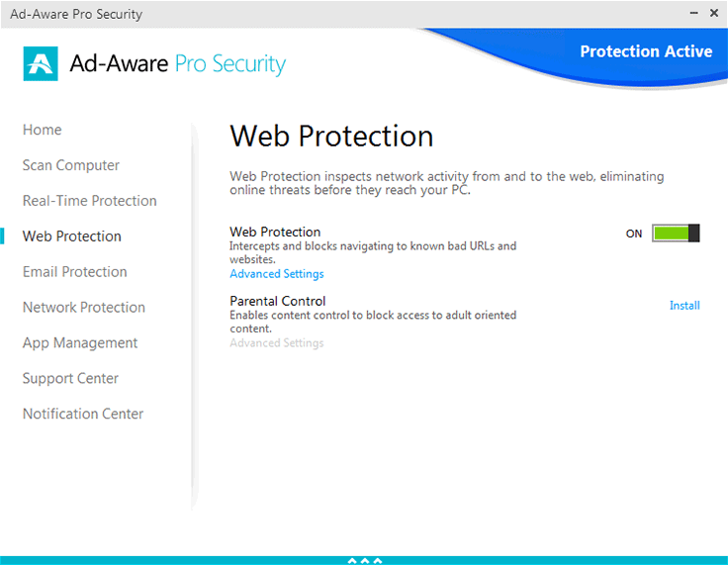Screen dimensions: 728x565
Task: Click the Ad-Aware Pro Security title bar
Action: 297,14
